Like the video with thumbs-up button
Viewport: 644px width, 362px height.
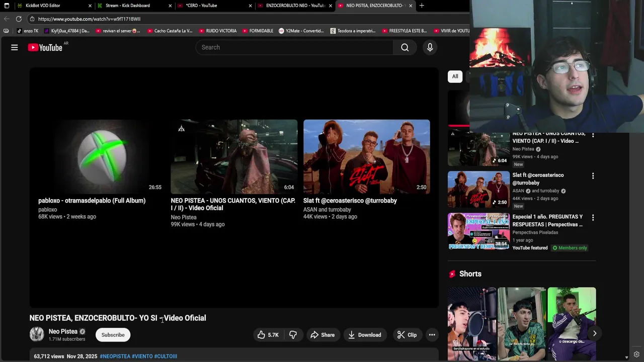(268, 335)
